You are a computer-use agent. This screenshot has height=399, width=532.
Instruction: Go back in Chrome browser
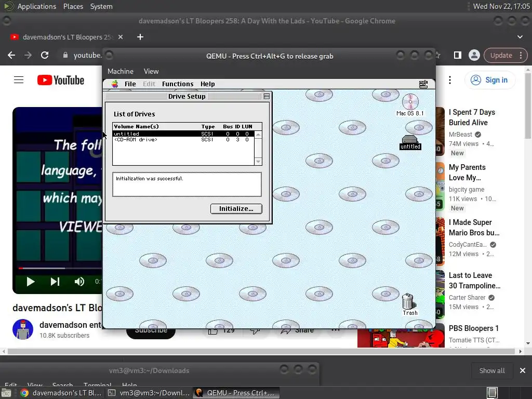pyautogui.click(x=11, y=55)
